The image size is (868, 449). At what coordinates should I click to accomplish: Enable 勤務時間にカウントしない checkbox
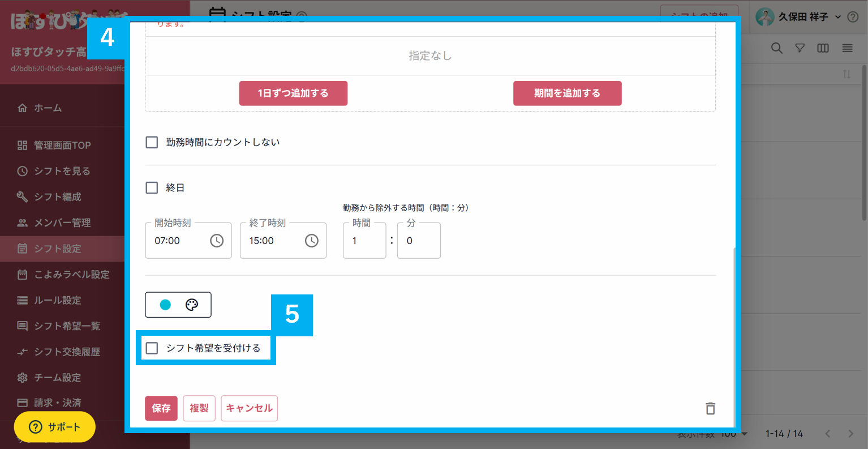[x=152, y=142]
